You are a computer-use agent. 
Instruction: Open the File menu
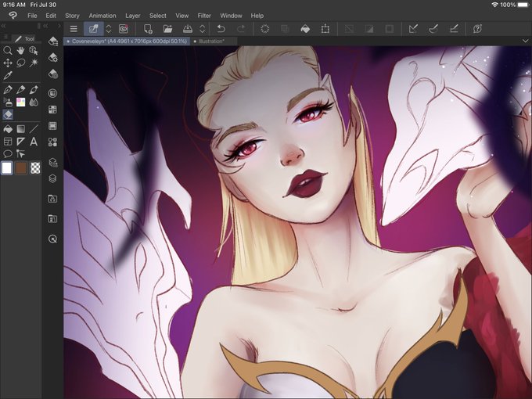point(32,16)
